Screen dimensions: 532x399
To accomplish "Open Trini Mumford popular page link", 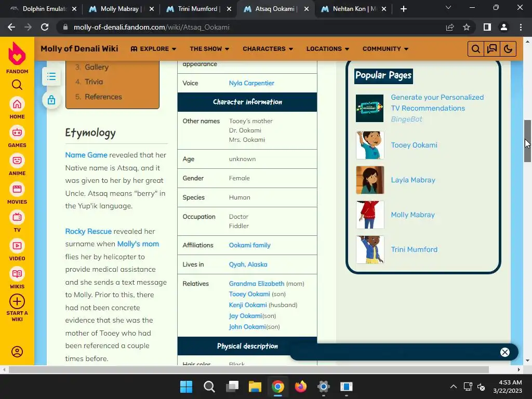I will point(414,250).
